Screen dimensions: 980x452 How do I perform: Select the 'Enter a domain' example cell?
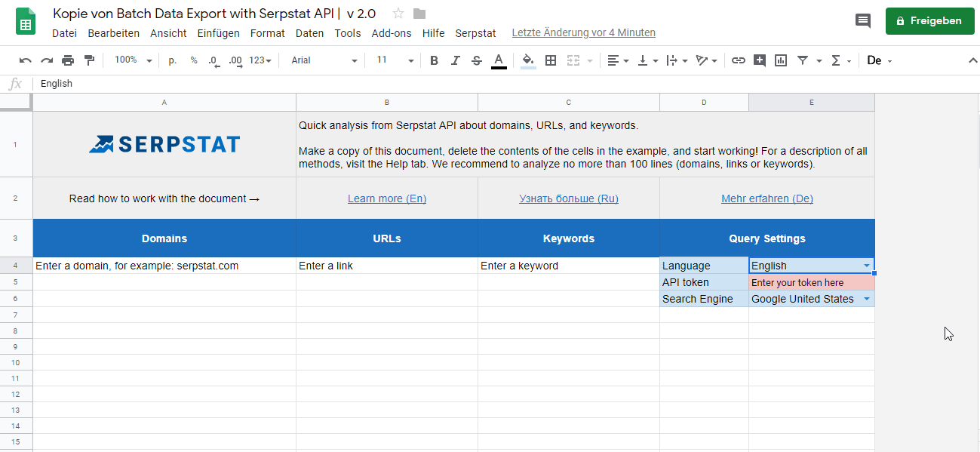pos(164,266)
